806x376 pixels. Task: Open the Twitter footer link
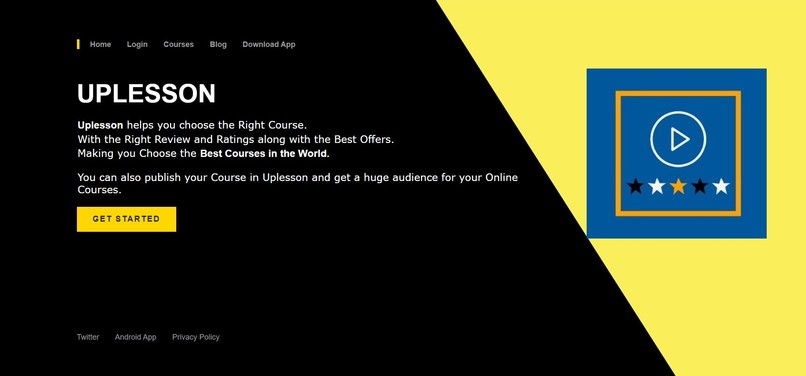point(88,337)
